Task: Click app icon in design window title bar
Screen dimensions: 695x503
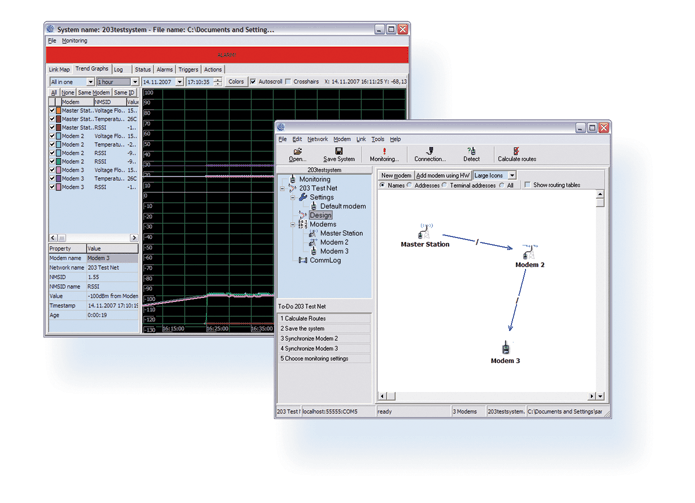Action: point(281,128)
